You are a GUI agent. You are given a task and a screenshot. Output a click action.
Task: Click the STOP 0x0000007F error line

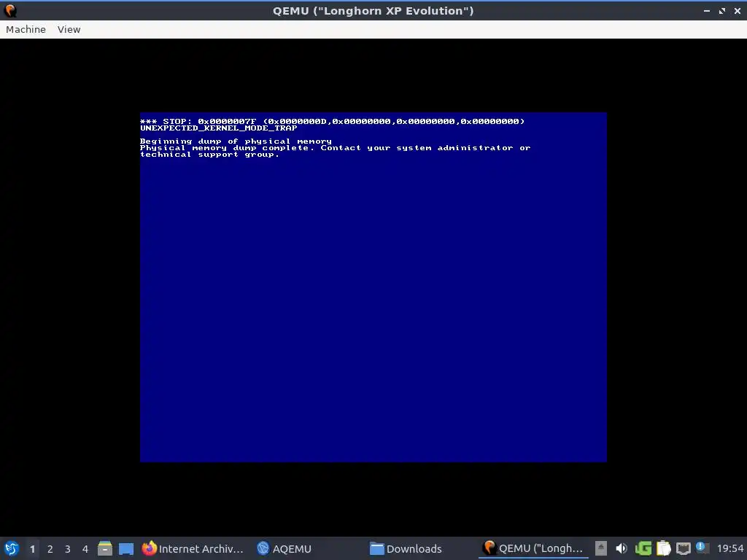pos(332,122)
